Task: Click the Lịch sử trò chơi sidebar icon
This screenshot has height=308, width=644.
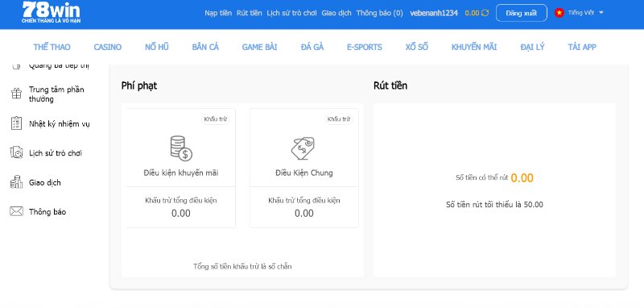Action: [16, 152]
